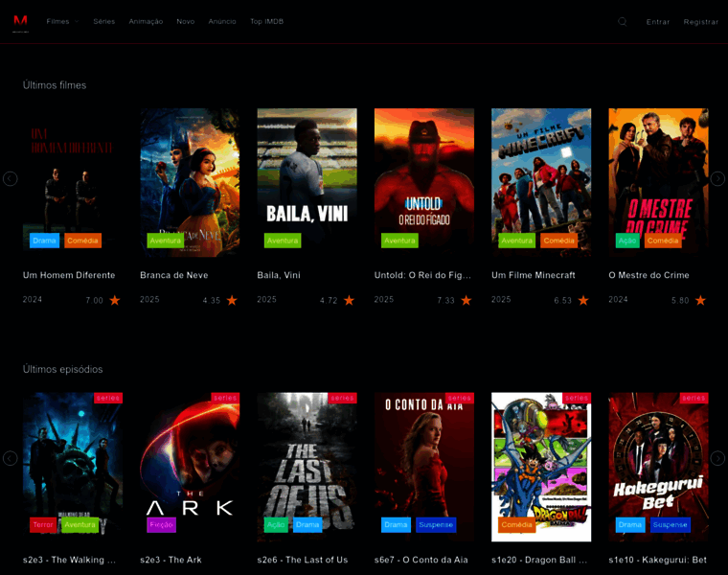Viewport: 728px width, 575px height.
Task: Click s1e10 - Kakegurui: Bet title
Action: coord(657,560)
